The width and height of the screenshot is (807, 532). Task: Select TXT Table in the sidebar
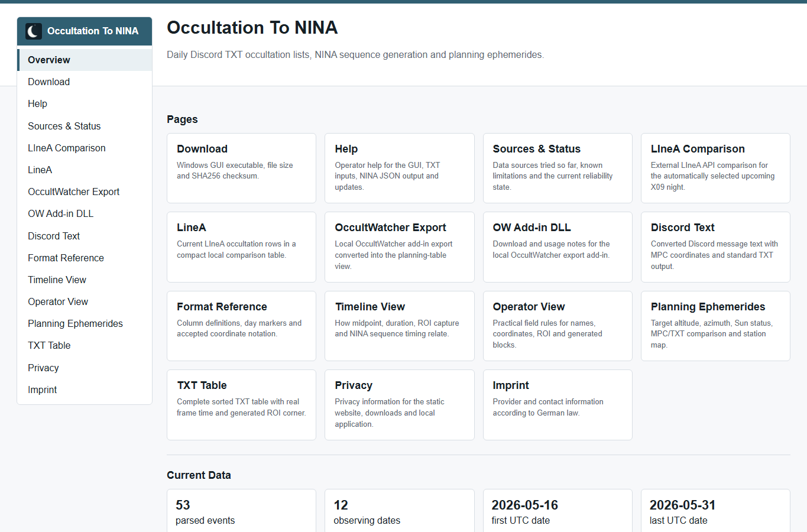click(85, 345)
